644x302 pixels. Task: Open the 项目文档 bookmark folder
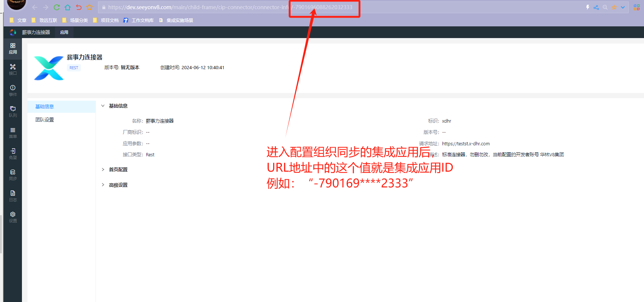(106, 20)
